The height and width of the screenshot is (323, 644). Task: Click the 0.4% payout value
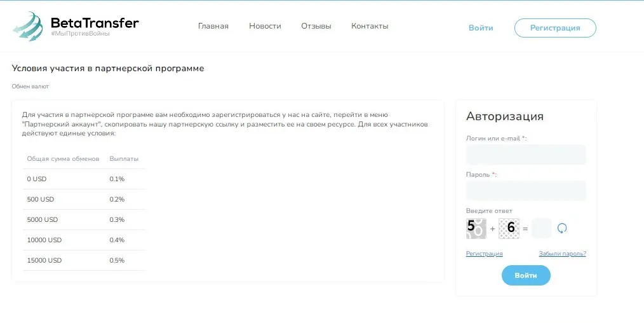[x=117, y=240]
